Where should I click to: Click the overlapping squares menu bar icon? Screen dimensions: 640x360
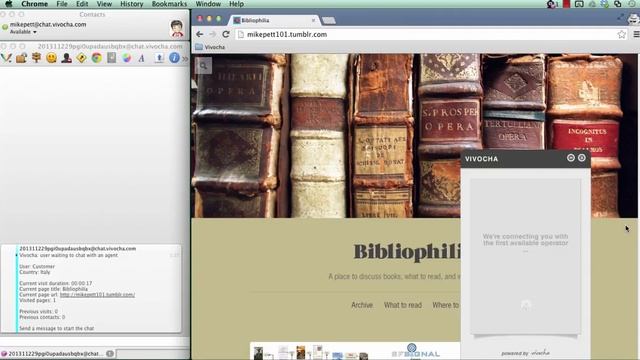618,4
